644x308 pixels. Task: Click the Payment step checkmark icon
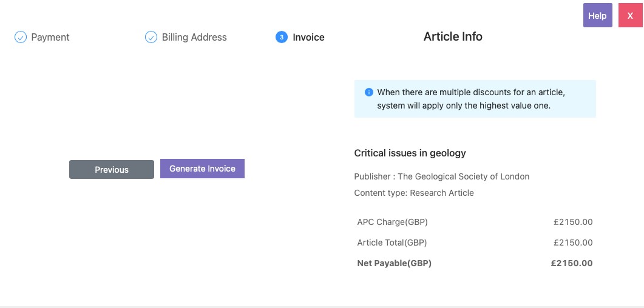(x=21, y=38)
